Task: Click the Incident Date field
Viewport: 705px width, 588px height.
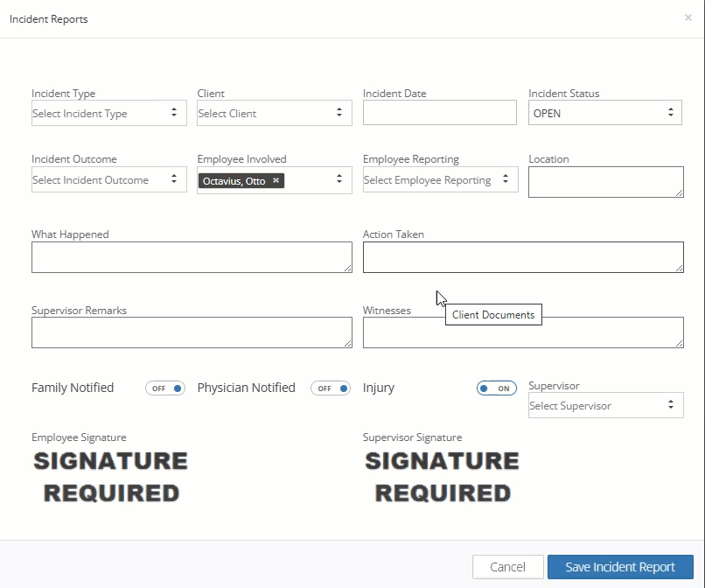Action: click(x=440, y=113)
